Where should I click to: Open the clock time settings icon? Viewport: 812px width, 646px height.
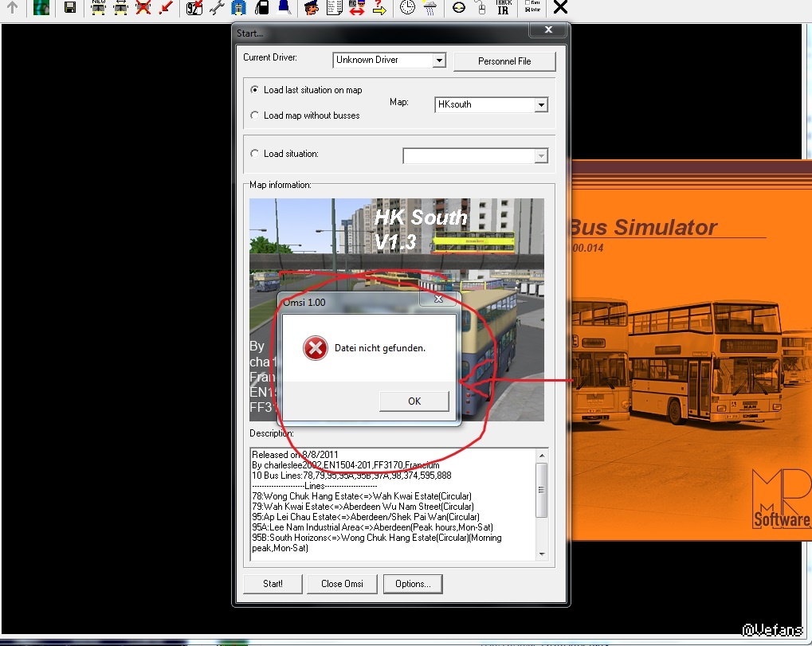(407, 8)
